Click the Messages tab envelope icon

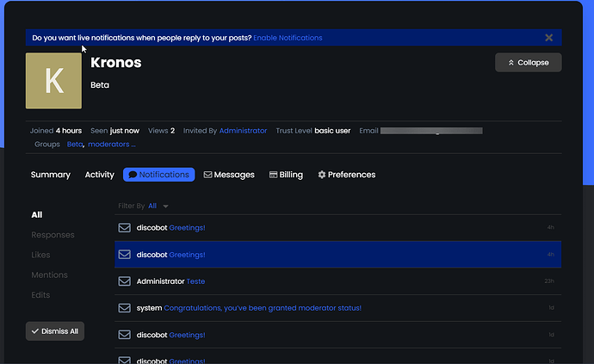(x=207, y=175)
